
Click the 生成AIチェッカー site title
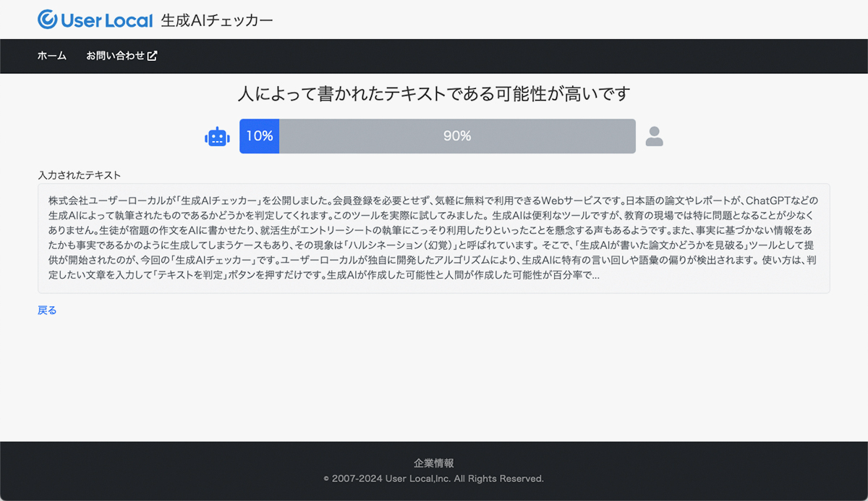[217, 20]
